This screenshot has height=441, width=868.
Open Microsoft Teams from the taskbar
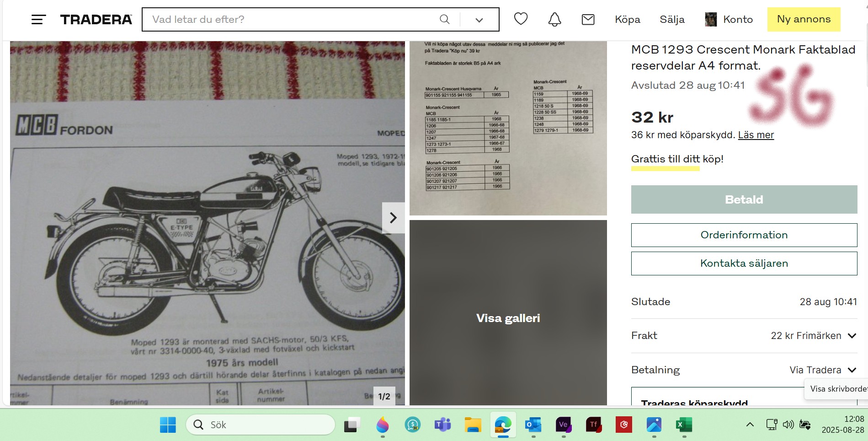[442, 425]
